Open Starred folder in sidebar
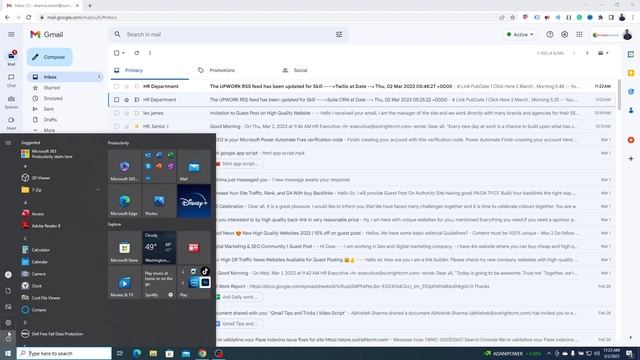640x360 pixels. click(52, 87)
